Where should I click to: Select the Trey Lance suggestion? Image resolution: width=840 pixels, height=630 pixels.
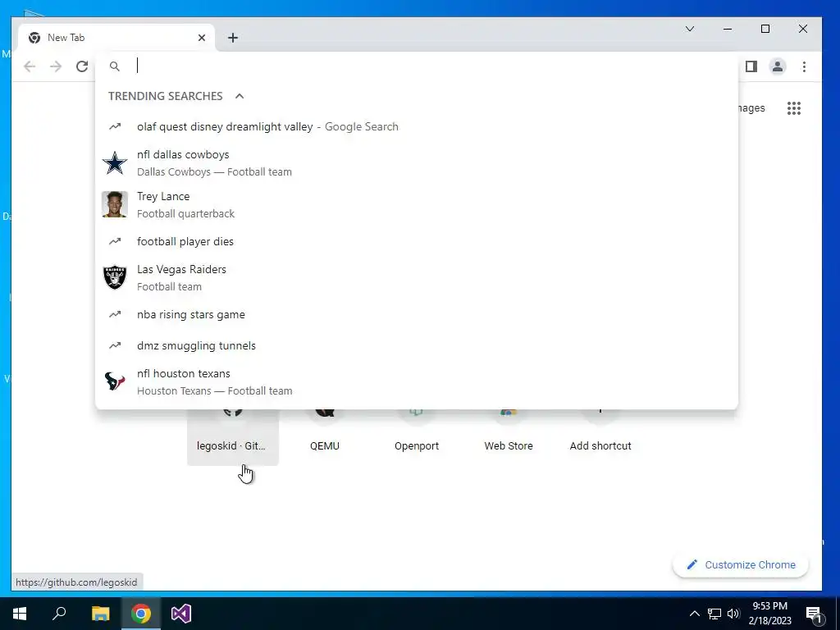[x=417, y=204]
